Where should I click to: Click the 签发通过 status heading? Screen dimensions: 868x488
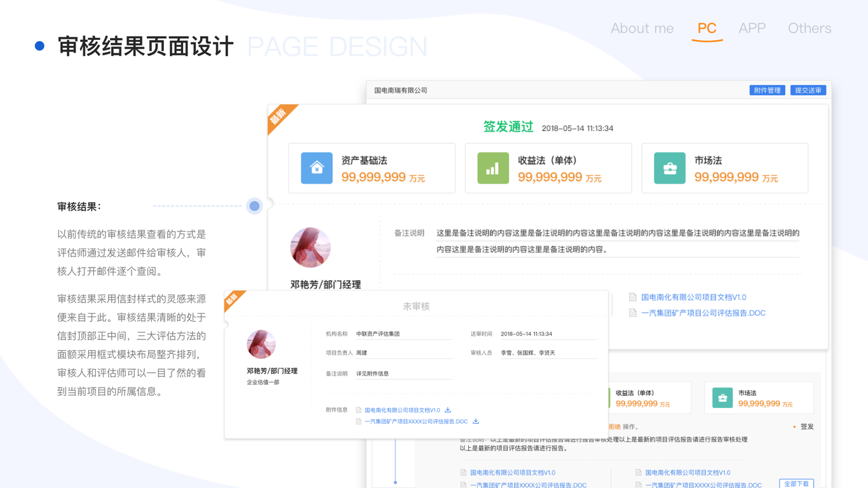pos(508,127)
